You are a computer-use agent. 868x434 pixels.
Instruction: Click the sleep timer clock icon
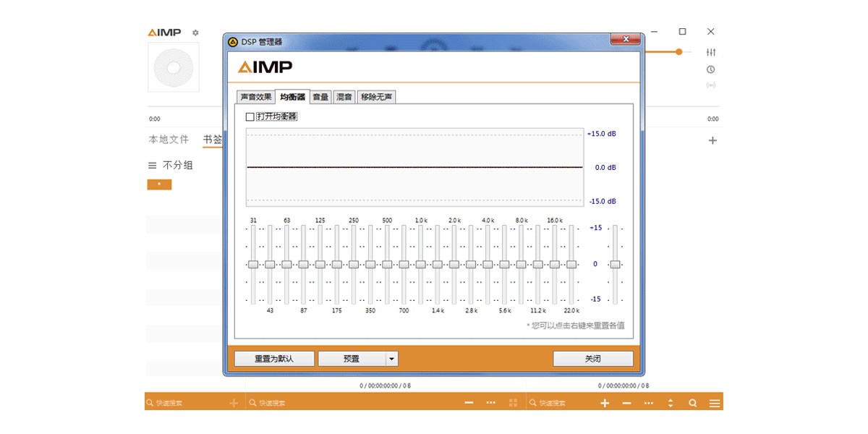[711, 69]
